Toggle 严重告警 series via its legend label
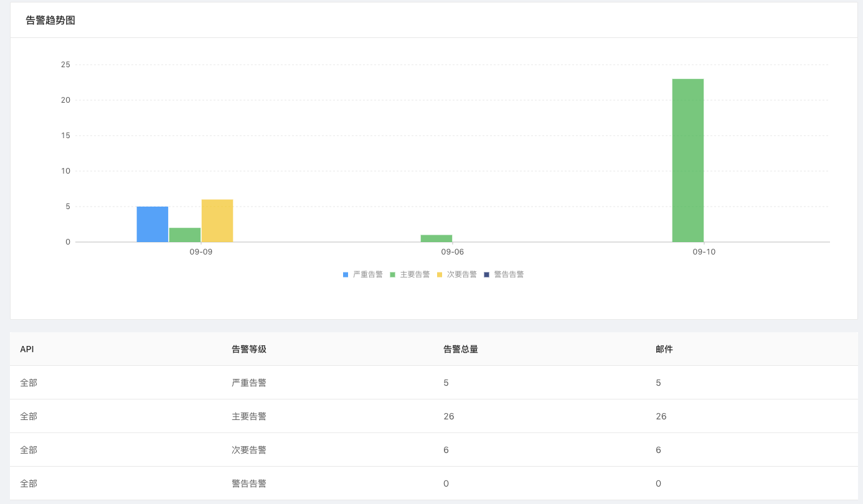Screen dimensions: 863x504 368,274
